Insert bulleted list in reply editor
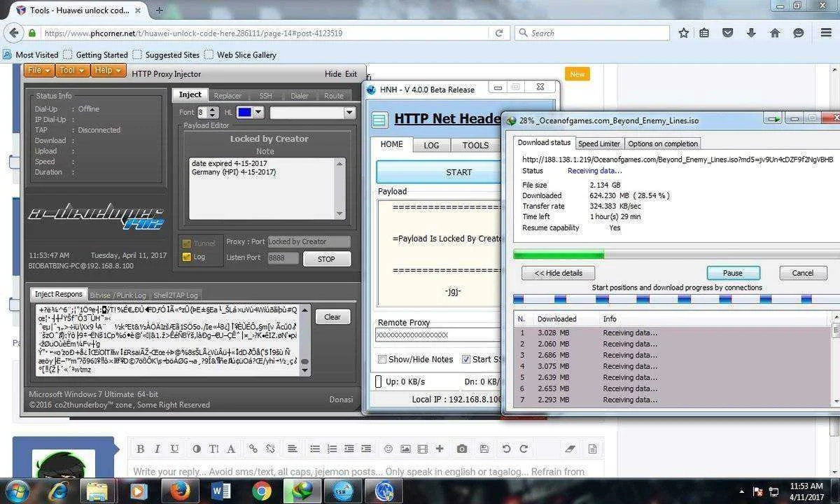This screenshot has width=840, height=504. pos(315,449)
